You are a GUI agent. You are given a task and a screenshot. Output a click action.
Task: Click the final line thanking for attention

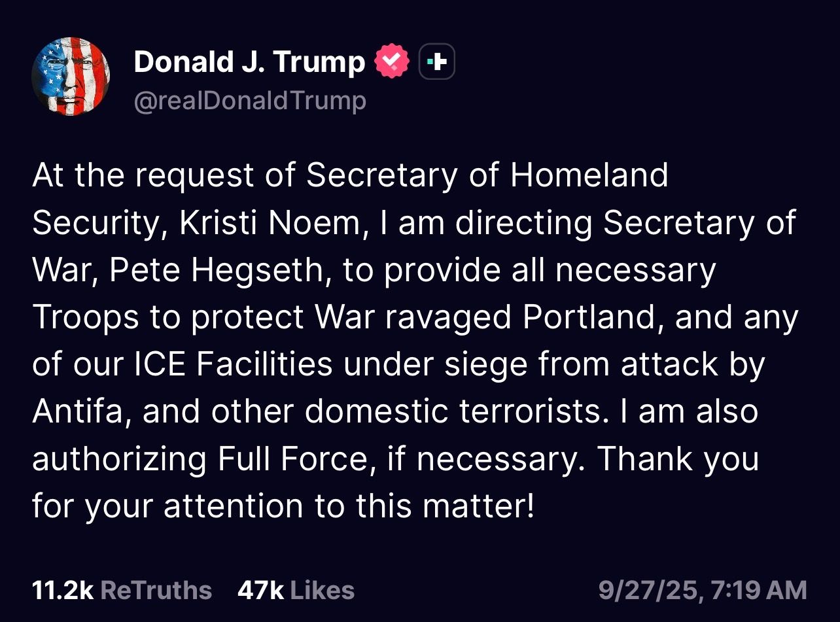tap(285, 505)
